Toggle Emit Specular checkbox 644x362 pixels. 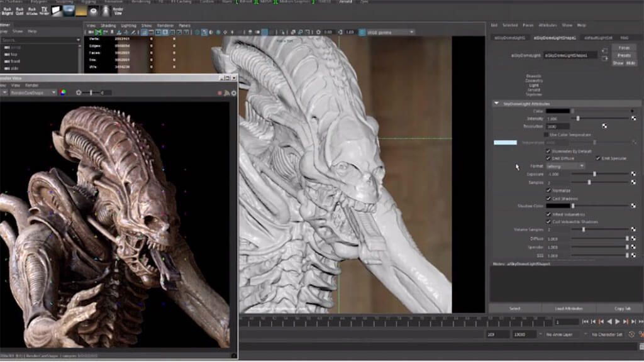click(598, 158)
